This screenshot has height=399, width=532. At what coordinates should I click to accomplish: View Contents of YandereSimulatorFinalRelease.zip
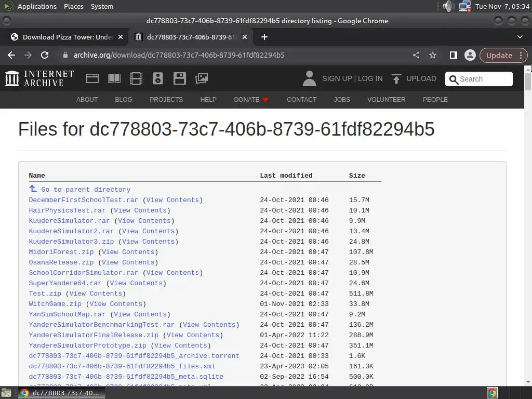[x=193, y=335]
